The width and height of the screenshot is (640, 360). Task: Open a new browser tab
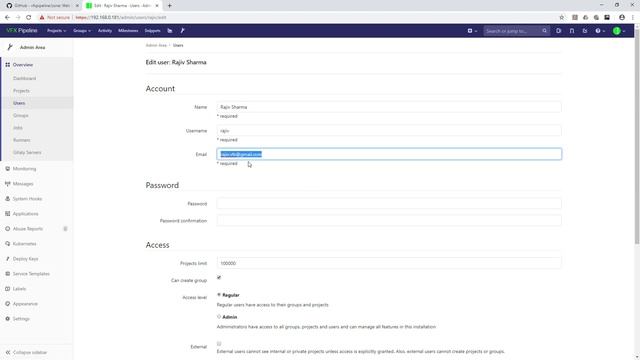tap(169, 6)
